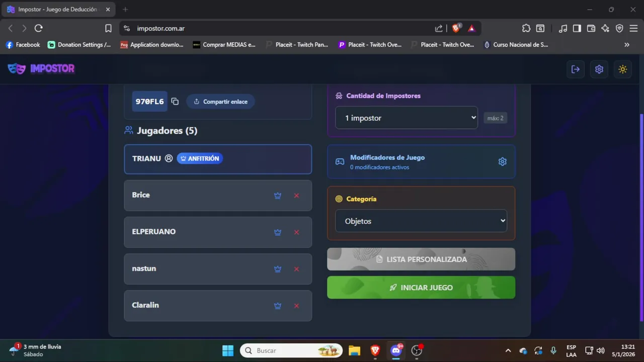The width and height of the screenshot is (644, 362).
Task: Click the room code 970FL6
Action: coord(149,102)
